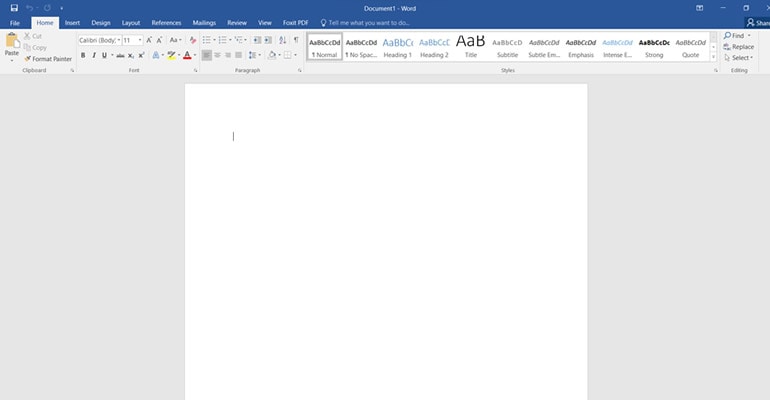
Task: Activate the Format Painter
Action: [48, 59]
